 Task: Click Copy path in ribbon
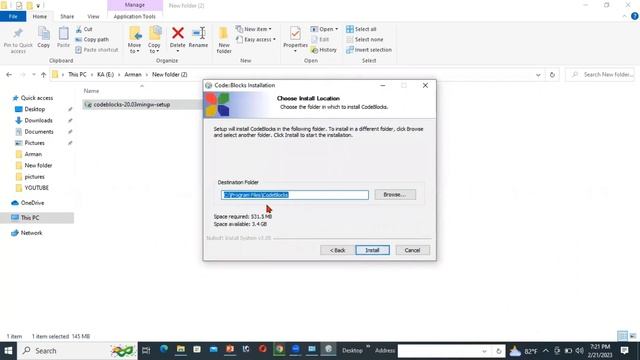point(92,40)
